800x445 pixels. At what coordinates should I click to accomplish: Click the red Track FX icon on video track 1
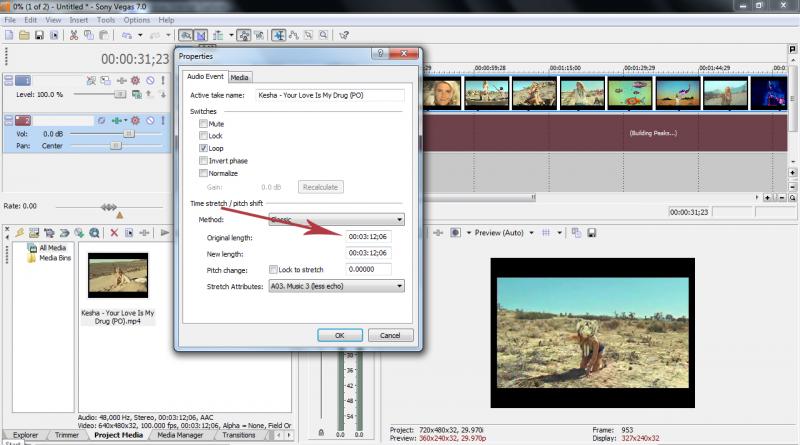click(135, 80)
